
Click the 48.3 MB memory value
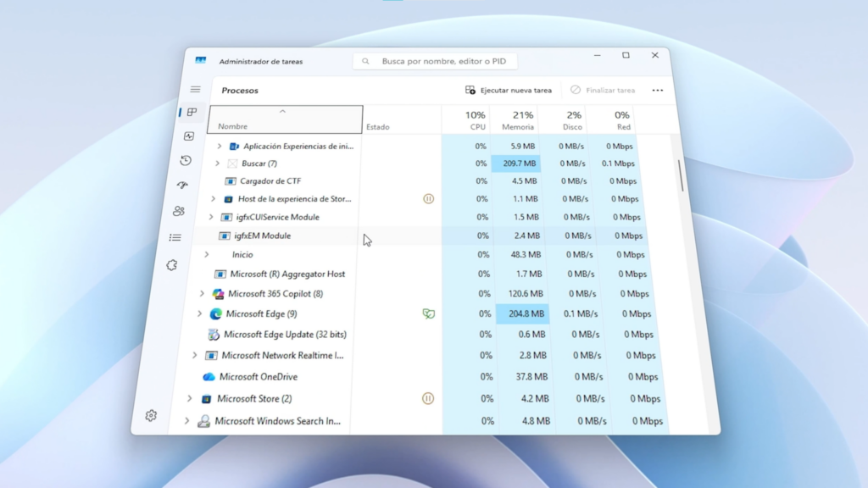tap(526, 254)
